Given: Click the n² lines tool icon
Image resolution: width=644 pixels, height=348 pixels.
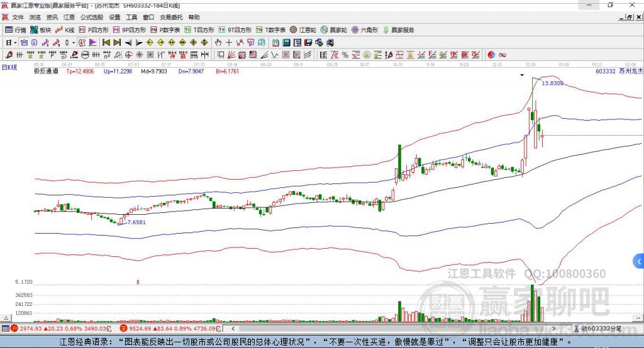Looking at the screenshot, I should pyautogui.click(x=107, y=55).
